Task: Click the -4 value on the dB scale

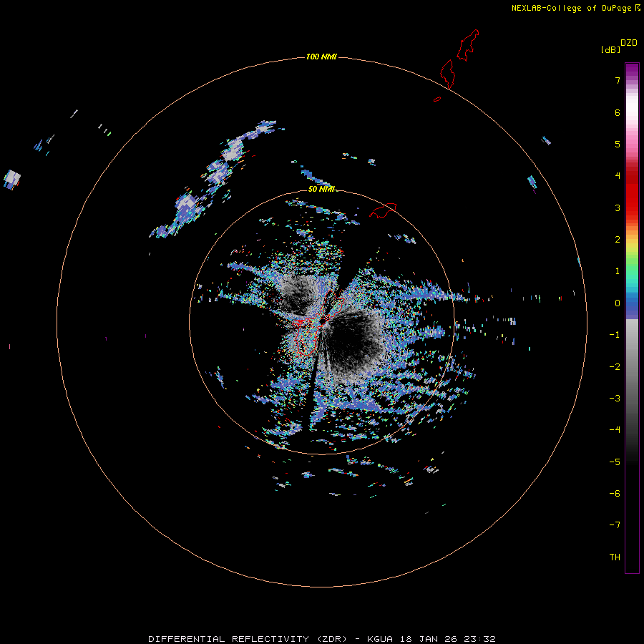Action: point(615,429)
